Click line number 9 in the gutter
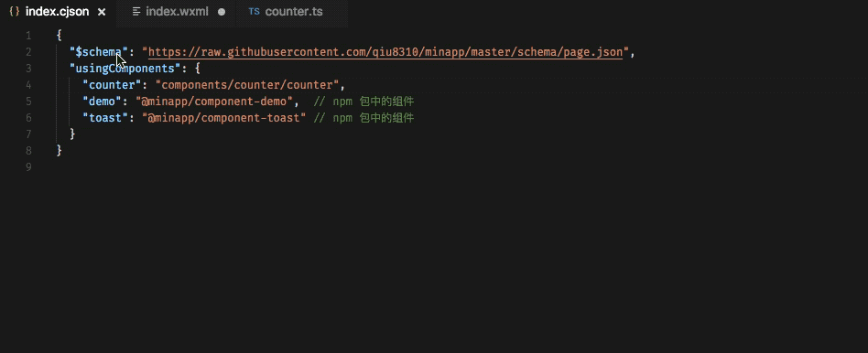The image size is (868, 353). pos(28,167)
